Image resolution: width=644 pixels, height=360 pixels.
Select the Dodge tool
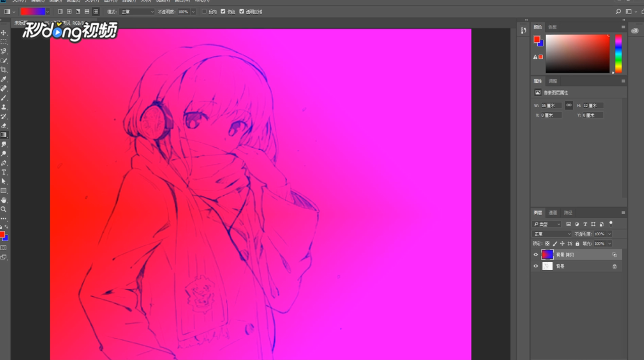coord(4,154)
